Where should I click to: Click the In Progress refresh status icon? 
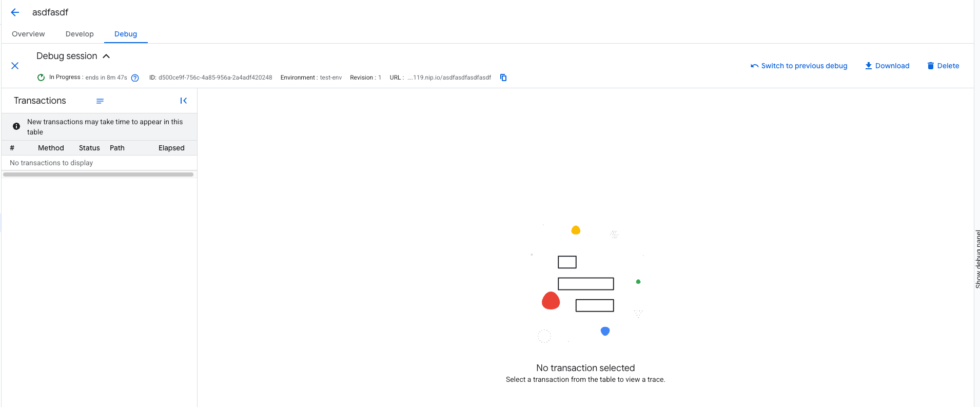coord(41,77)
